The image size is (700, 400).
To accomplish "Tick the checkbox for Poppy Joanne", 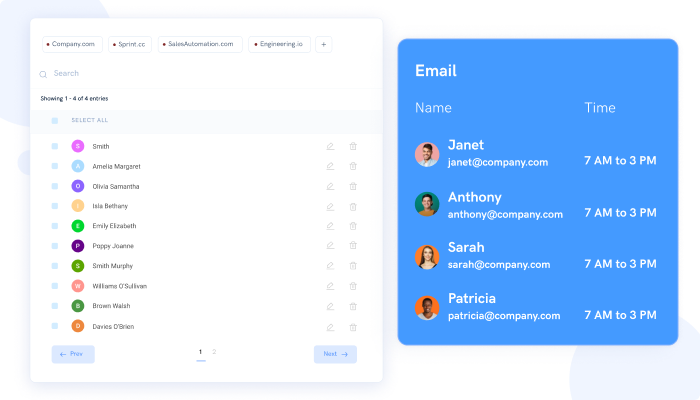I will coord(54,246).
